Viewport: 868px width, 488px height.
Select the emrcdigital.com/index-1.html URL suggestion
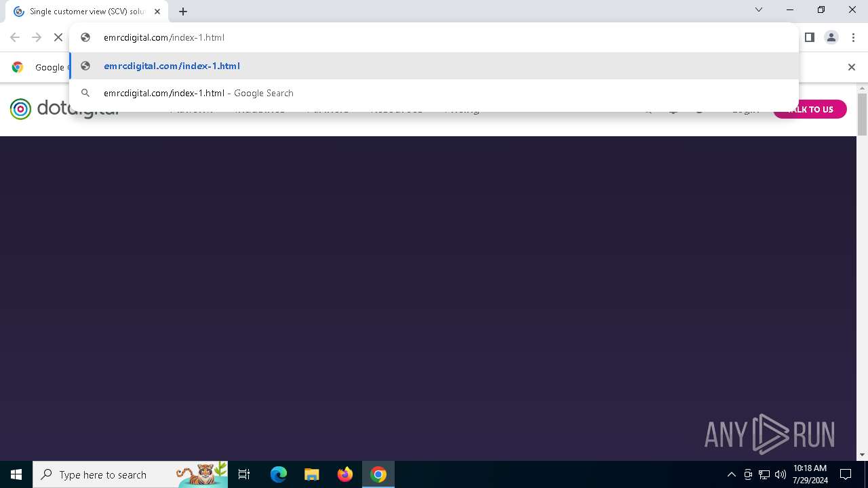point(434,66)
